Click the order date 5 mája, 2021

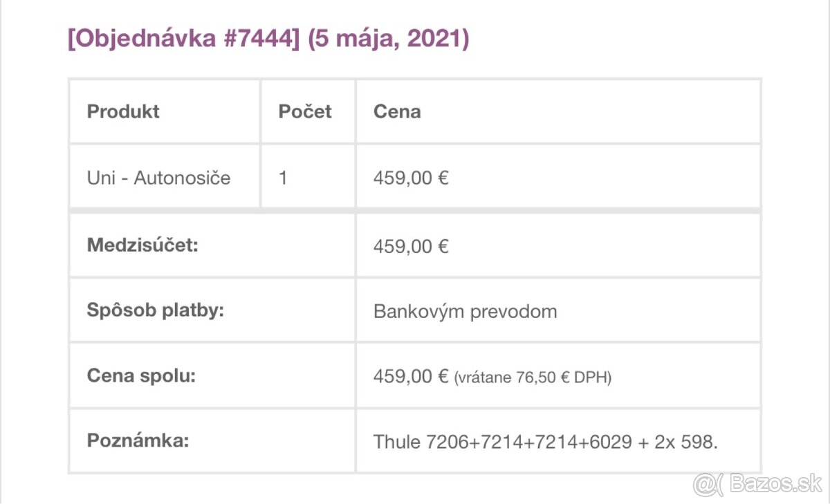389,39
